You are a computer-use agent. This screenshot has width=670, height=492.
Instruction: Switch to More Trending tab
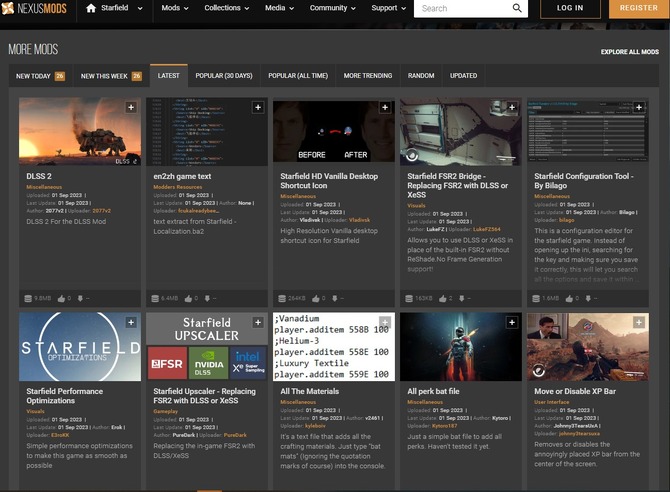pyautogui.click(x=368, y=76)
